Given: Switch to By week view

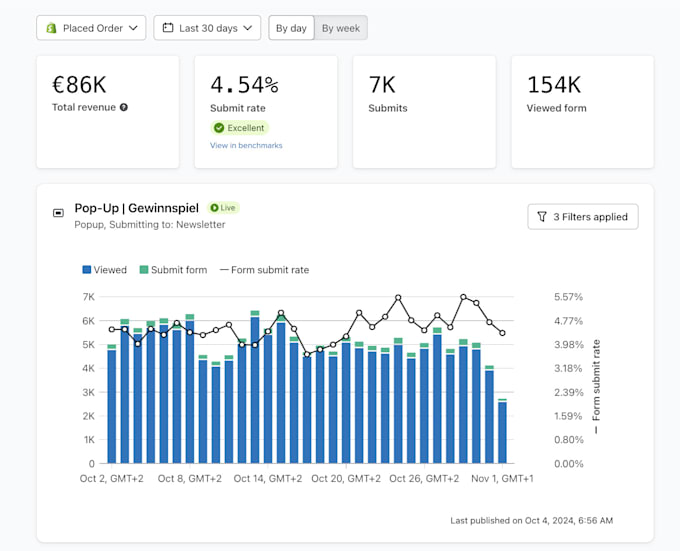Looking at the screenshot, I should (x=341, y=28).
